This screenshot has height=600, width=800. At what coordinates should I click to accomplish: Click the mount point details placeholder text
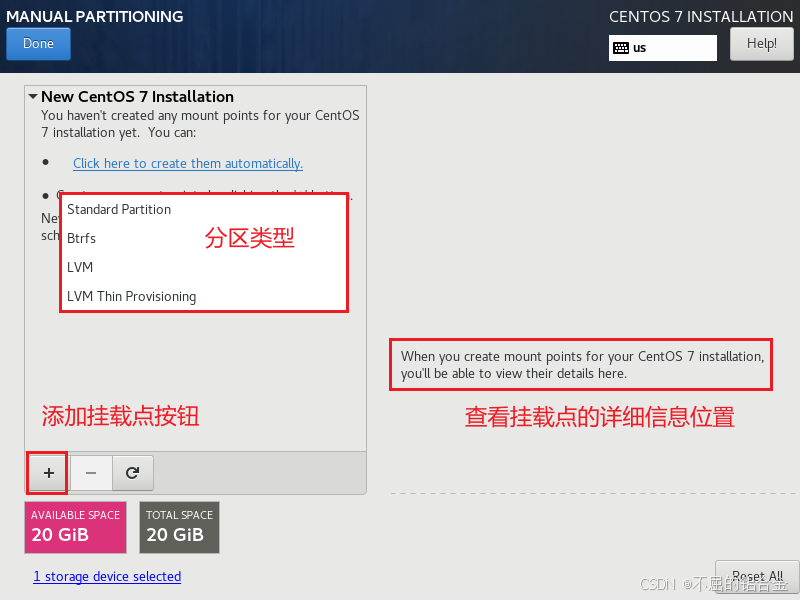tap(582, 365)
